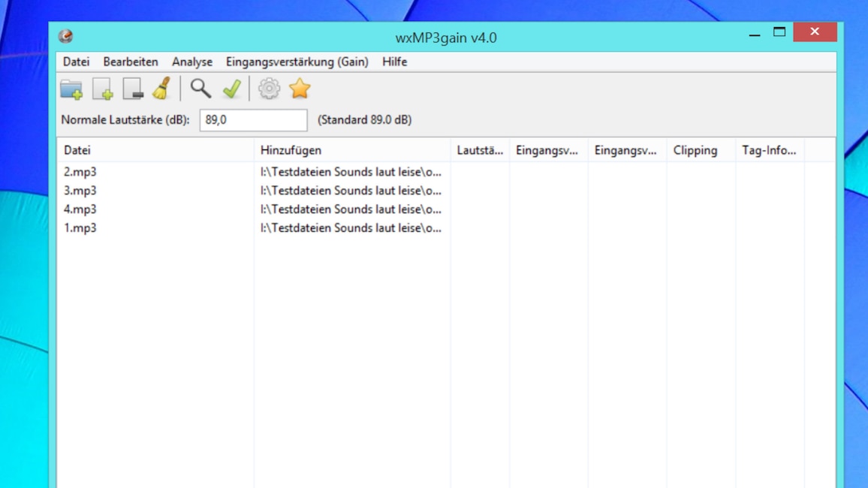Screen dimensions: 868x488
Task: Click the yellow star toolbar icon
Action: click(300, 89)
